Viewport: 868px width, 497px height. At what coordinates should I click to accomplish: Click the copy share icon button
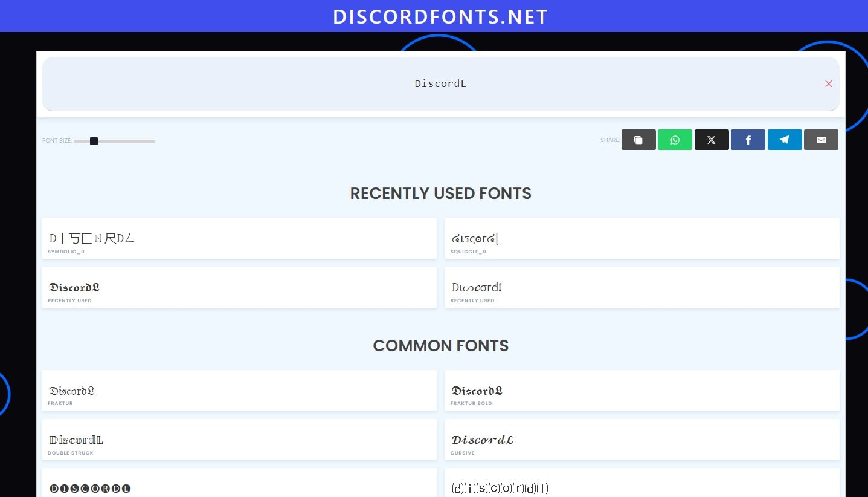(x=638, y=140)
